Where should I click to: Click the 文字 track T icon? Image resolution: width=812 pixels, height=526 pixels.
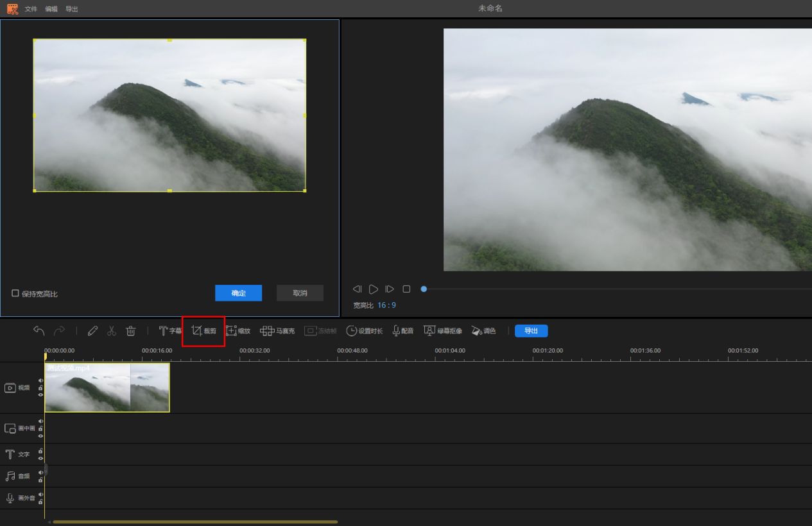[x=10, y=454]
